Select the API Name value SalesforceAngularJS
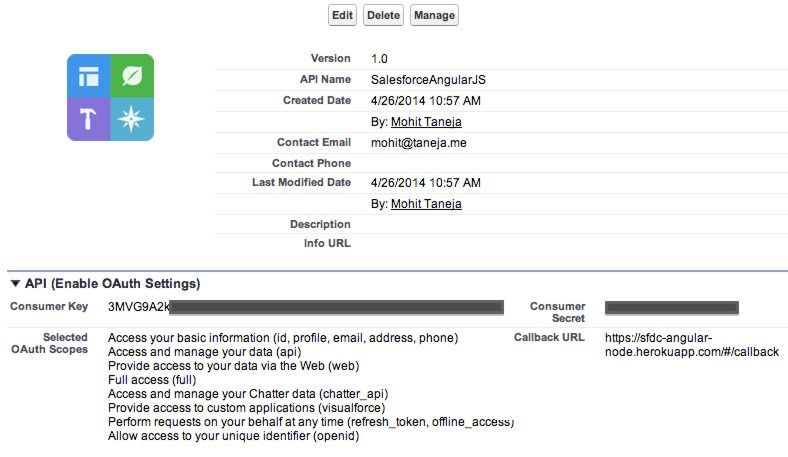788x457 pixels. pos(428,80)
